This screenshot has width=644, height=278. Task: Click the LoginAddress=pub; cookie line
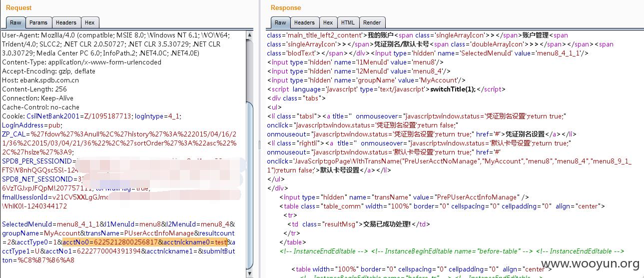coord(32,125)
